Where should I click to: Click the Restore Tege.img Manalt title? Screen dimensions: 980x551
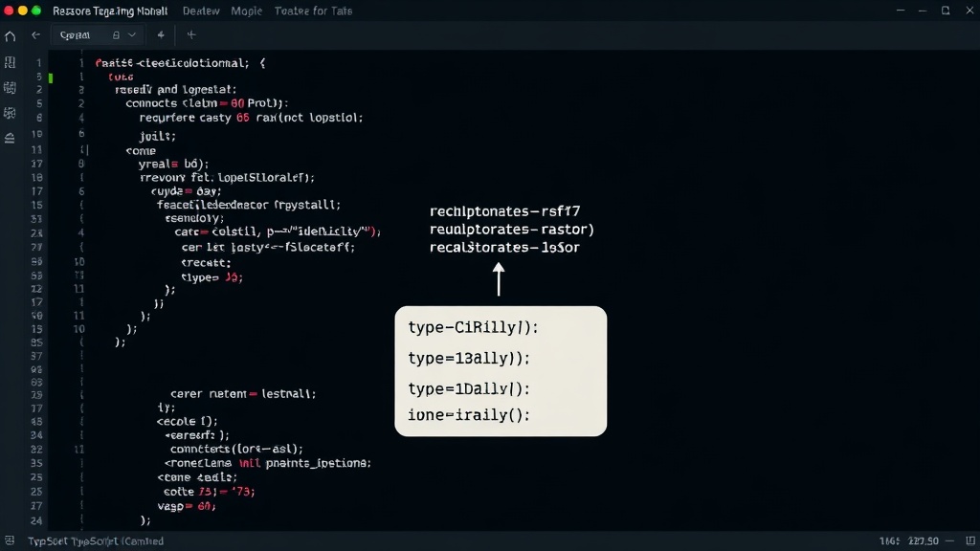coord(110,11)
